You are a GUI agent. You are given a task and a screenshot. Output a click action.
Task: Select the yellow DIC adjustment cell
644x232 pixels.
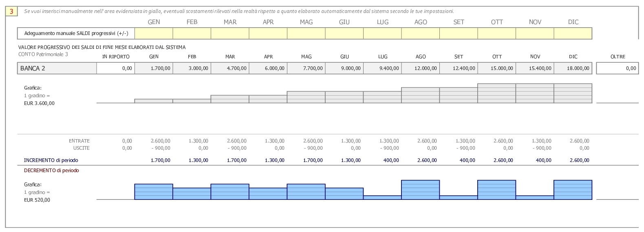tap(573, 33)
